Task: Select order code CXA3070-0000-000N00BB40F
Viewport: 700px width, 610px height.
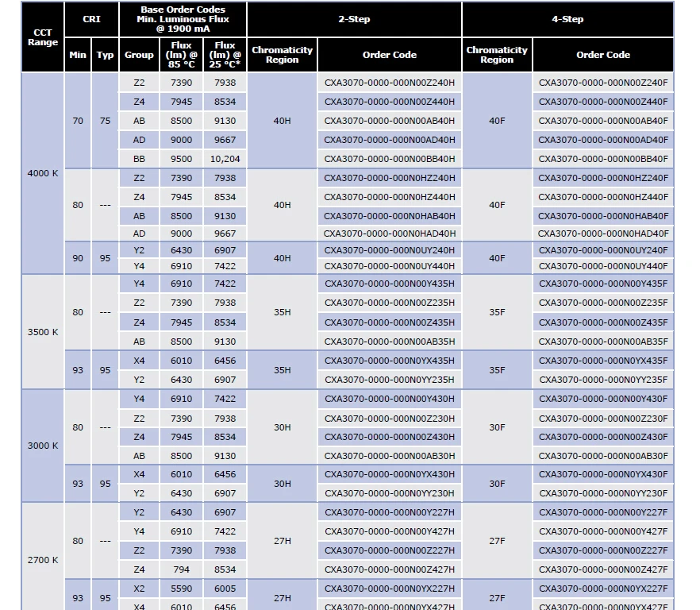Action: [603, 159]
